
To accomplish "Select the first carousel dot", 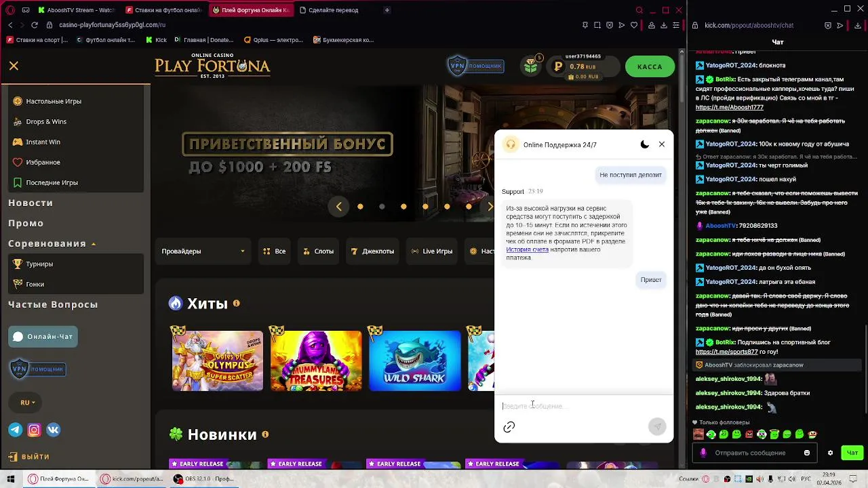I will [x=360, y=207].
